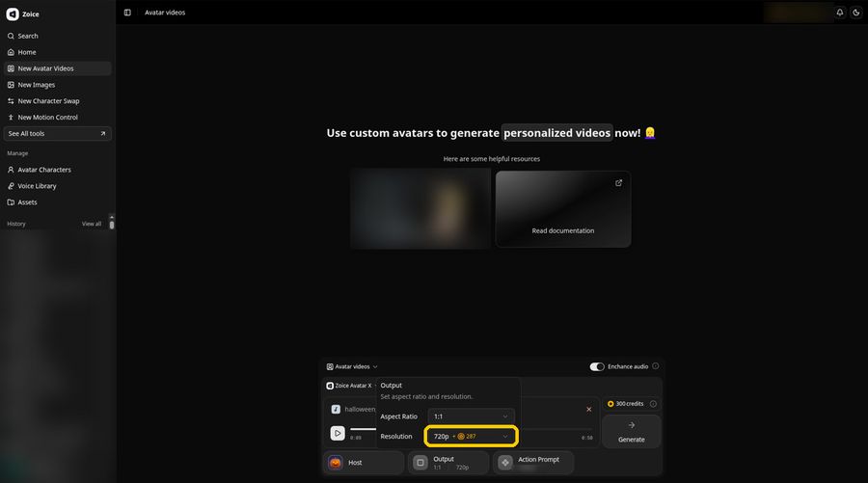Click the Generate button
This screenshot has width=868, height=483.
(x=631, y=432)
